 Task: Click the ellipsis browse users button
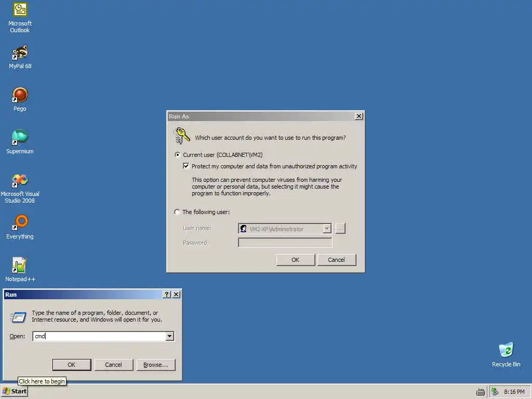[x=340, y=229]
